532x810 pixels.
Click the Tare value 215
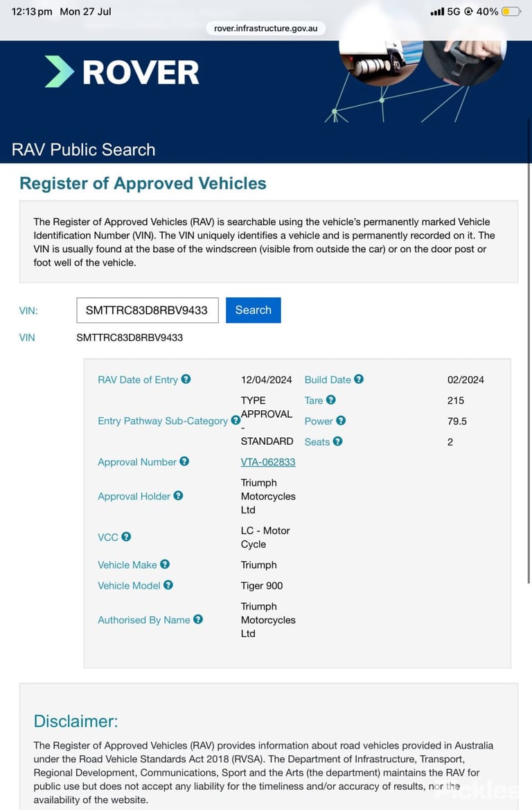pyautogui.click(x=456, y=400)
